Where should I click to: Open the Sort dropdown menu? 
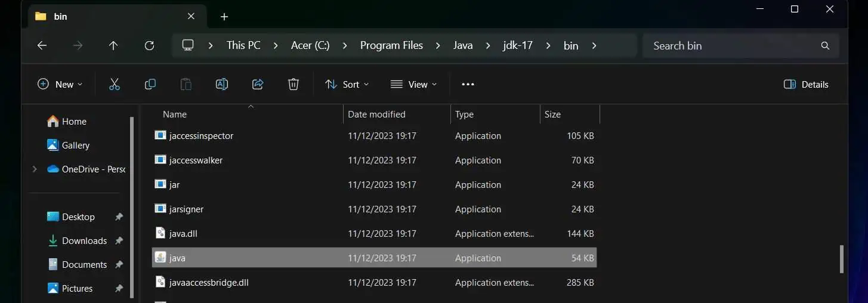point(347,85)
